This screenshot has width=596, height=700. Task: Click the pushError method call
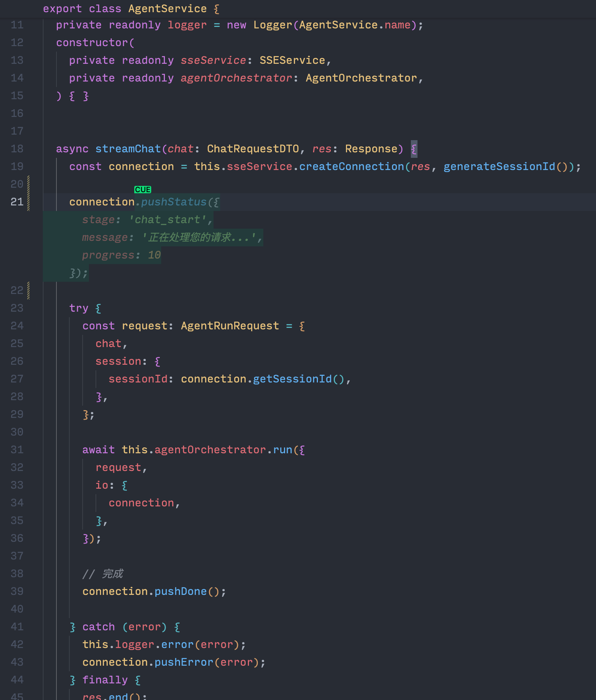click(x=184, y=662)
